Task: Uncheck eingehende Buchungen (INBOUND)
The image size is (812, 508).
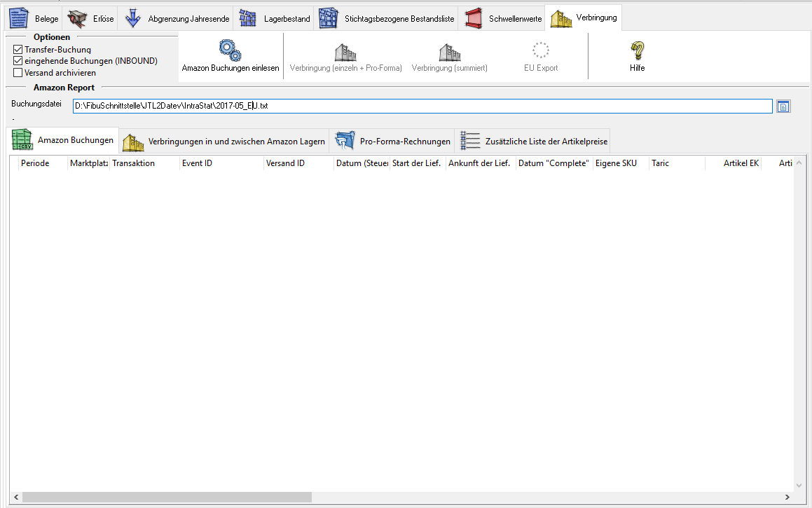Action: (x=18, y=61)
